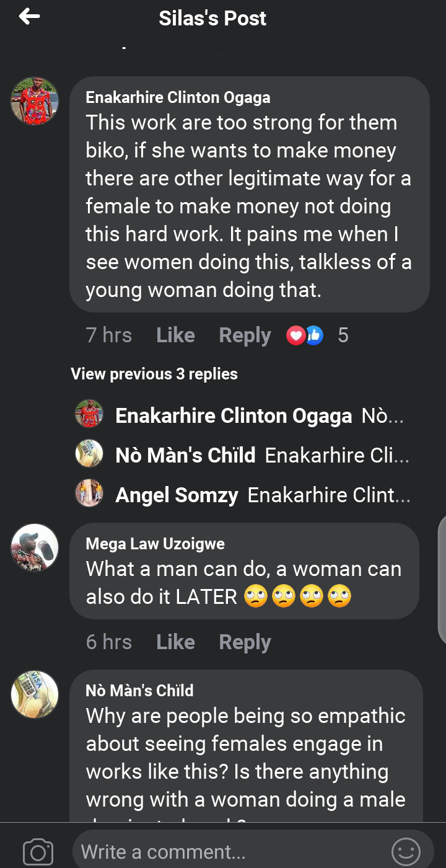This screenshot has height=868, width=446.
Task: Open Nò Màn's Chïld commenter name
Action: 139,690
